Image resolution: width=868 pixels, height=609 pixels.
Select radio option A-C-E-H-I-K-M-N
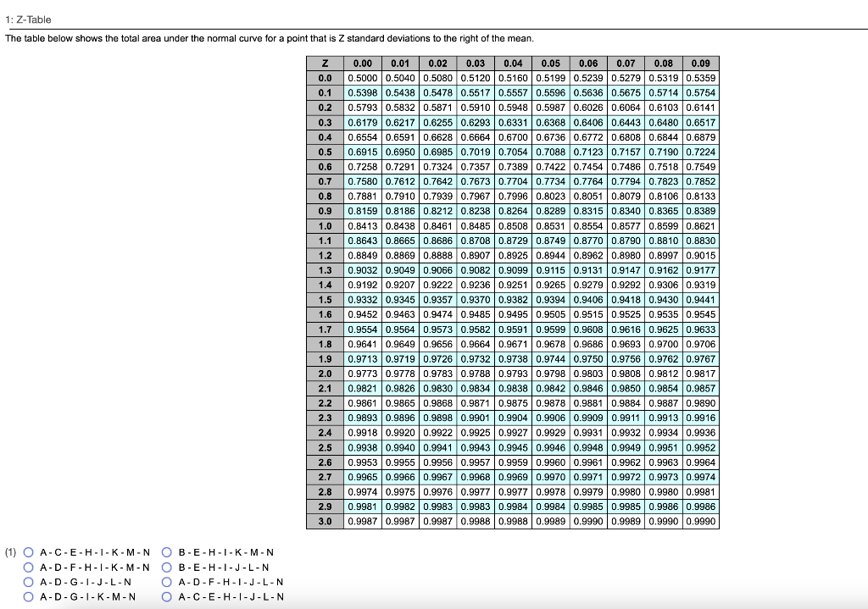[x=30, y=552]
